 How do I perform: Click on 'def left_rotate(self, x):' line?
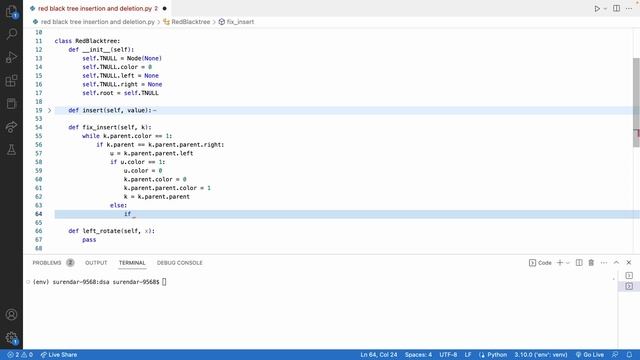click(111, 231)
